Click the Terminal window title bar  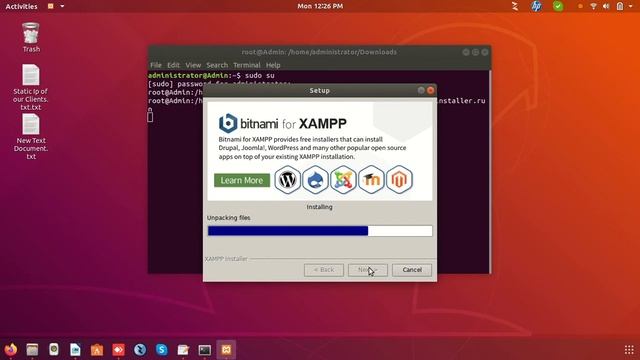pyautogui.click(x=319, y=52)
